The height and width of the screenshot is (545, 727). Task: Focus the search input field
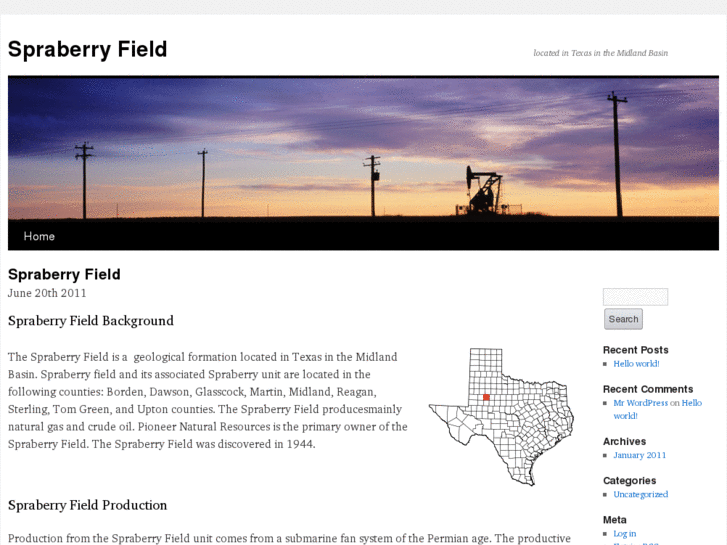pos(635,297)
